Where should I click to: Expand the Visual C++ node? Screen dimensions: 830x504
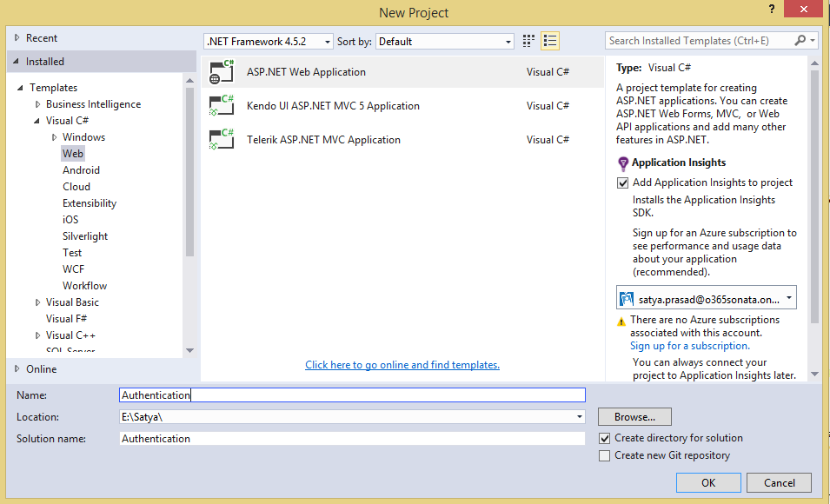coord(37,335)
